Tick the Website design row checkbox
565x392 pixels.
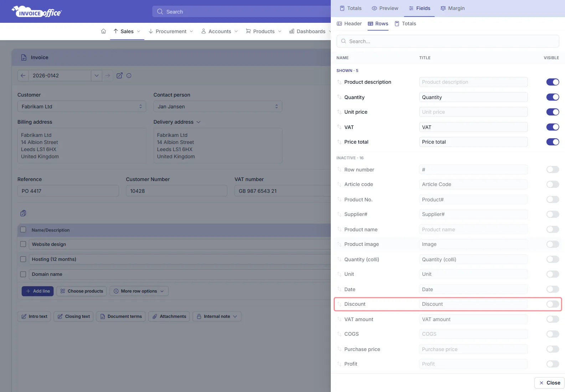click(23, 244)
